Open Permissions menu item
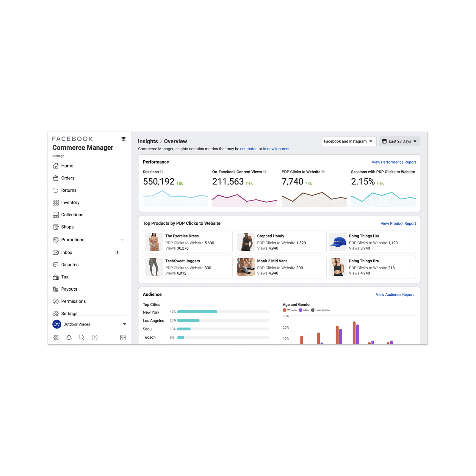Image resolution: width=476 pixels, height=476 pixels. [x=73, y=301]
